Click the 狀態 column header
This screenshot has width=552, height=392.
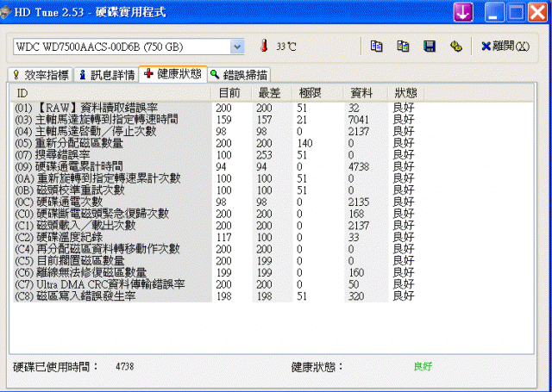tap(406, 93)
